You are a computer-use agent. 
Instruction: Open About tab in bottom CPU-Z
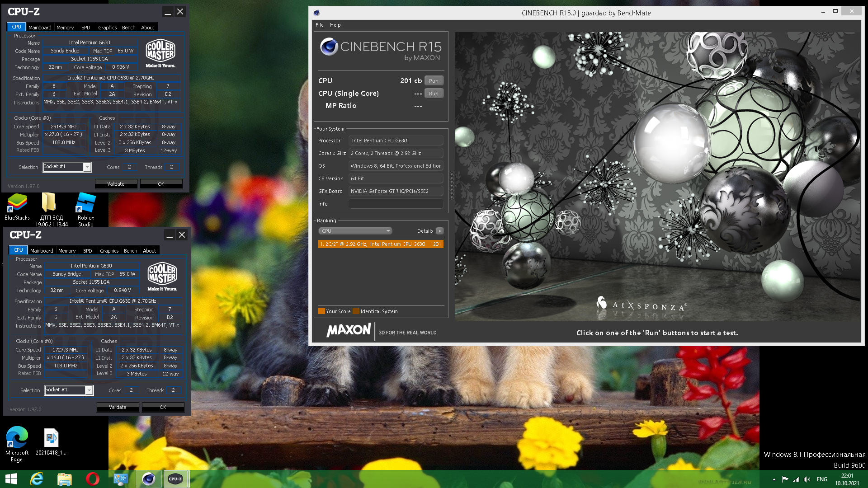click(x=150, y=251)
